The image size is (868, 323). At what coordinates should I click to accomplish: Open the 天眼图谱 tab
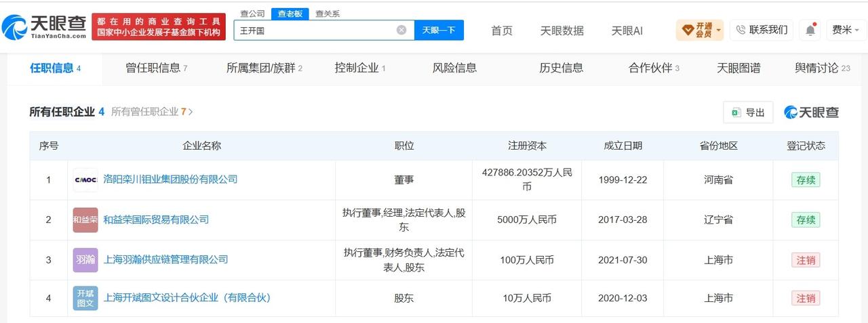point(738,68)
